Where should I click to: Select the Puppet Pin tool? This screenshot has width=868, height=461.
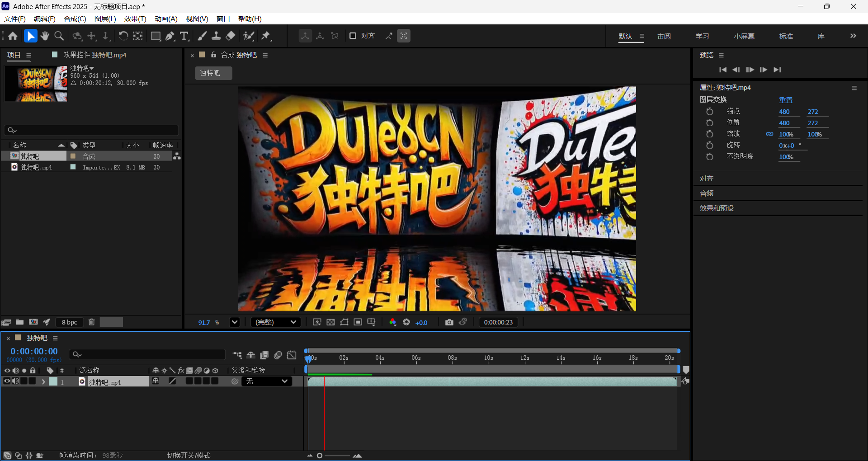point(266,36)
